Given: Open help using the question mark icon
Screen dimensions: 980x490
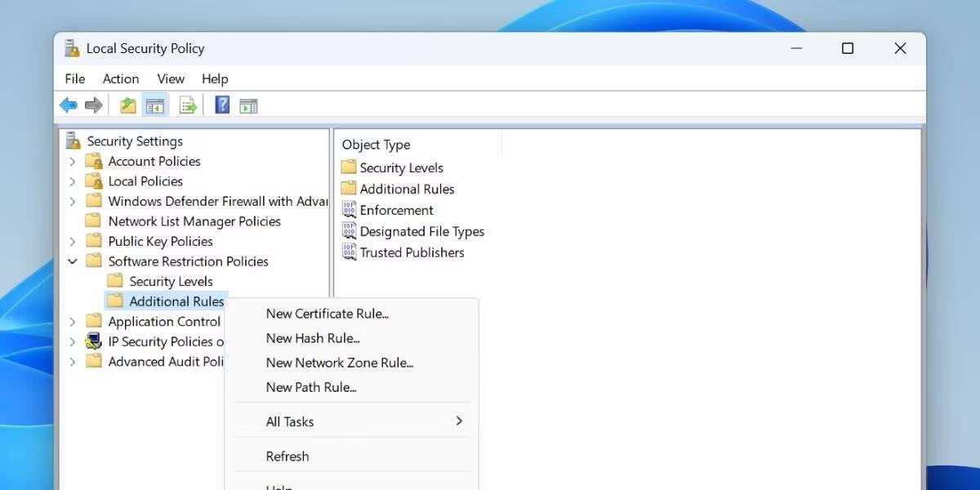Looking at the screenshot, I should pyautogui.click(x=221, y=105).
